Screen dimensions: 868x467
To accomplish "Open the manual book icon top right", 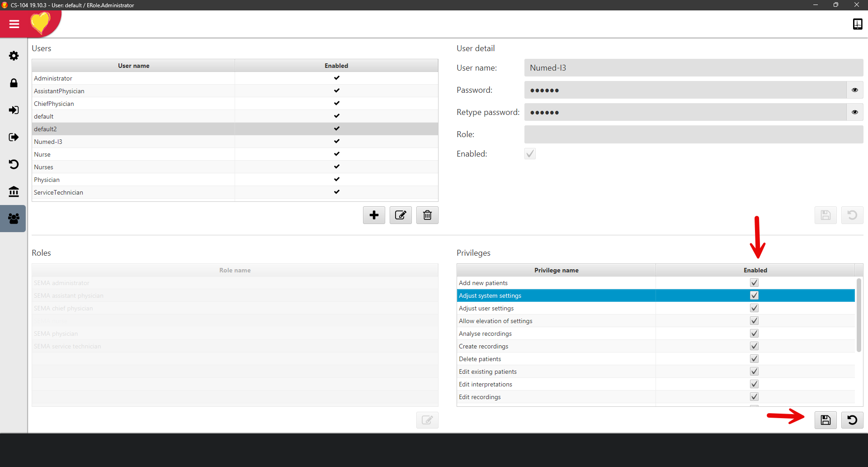I will (857, 24).
